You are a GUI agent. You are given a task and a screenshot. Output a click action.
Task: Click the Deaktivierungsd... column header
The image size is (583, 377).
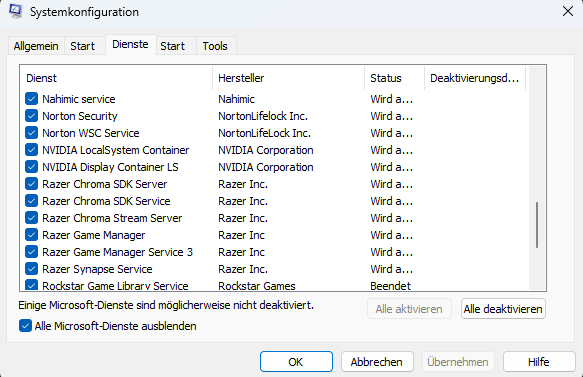(475, 78)
